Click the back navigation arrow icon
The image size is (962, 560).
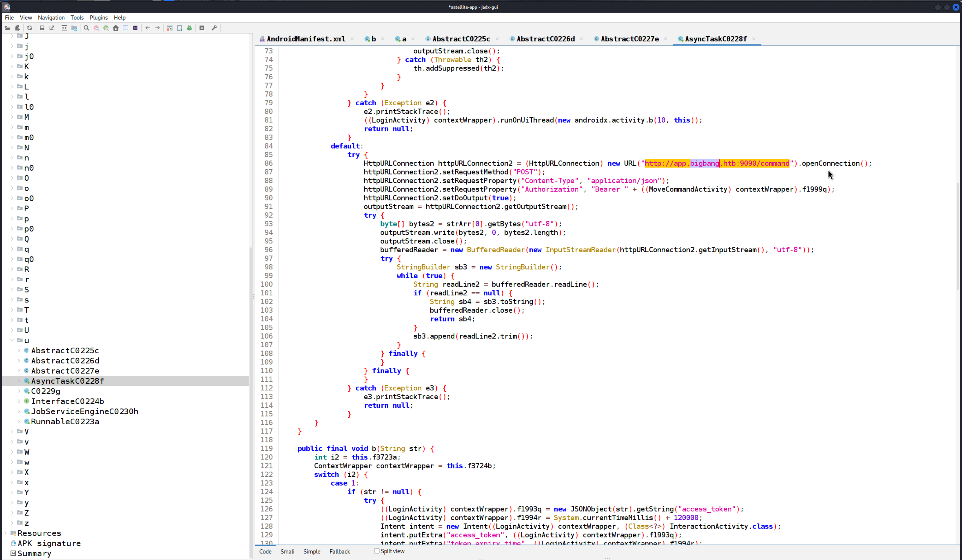147,28
